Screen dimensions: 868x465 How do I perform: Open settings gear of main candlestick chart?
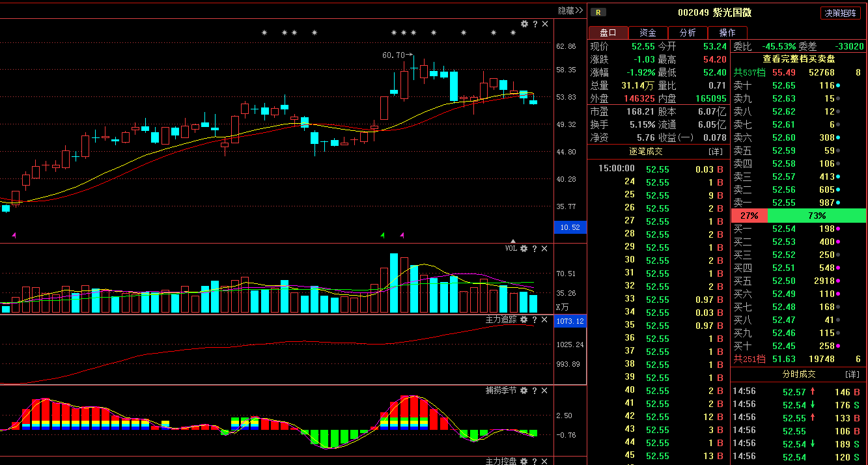[x=524, y=24]
